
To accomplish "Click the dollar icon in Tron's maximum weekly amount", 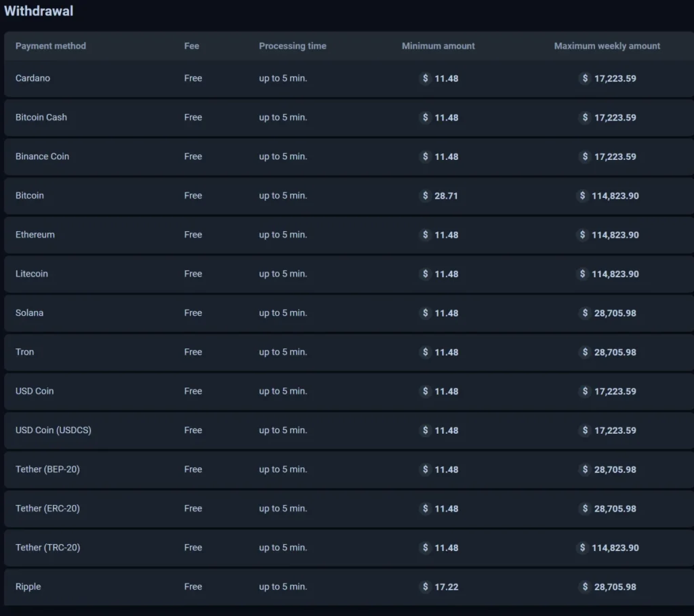I will coord(585,352).
